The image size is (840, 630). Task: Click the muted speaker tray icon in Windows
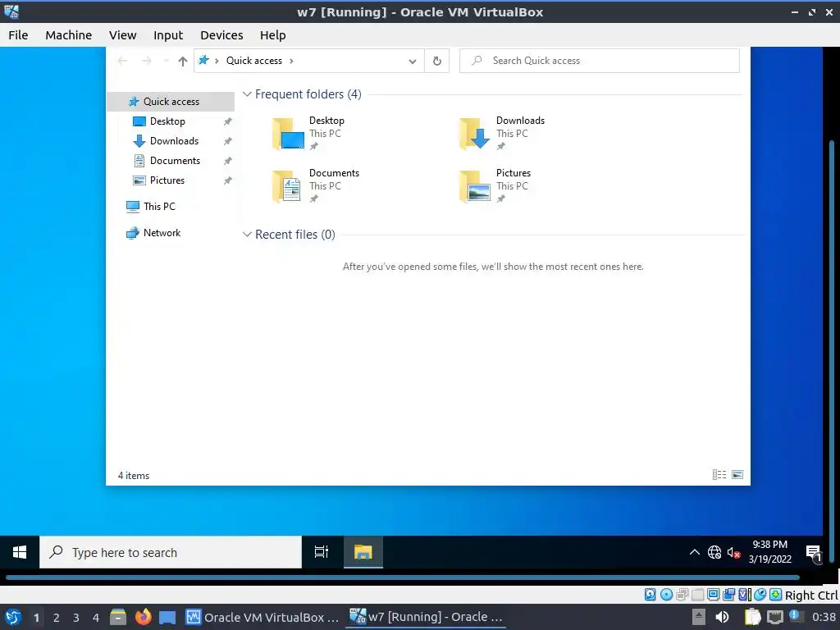click(733, 552)
